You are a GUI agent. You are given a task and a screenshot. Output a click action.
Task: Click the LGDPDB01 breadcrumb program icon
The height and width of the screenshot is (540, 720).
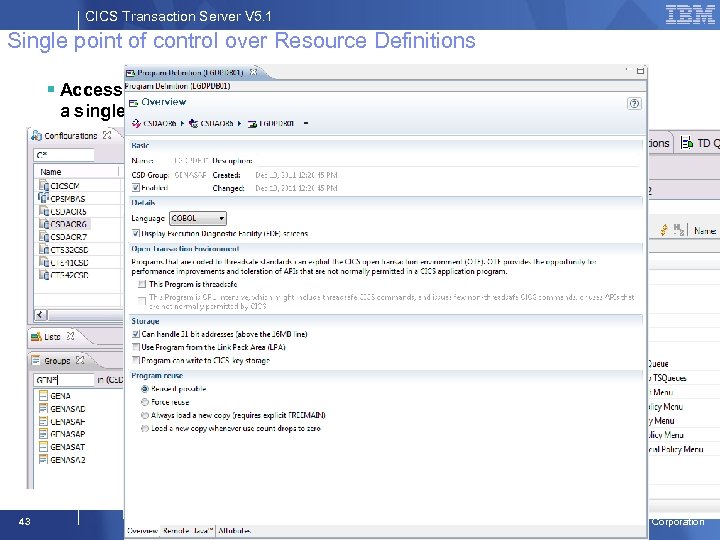pos(252,124)
